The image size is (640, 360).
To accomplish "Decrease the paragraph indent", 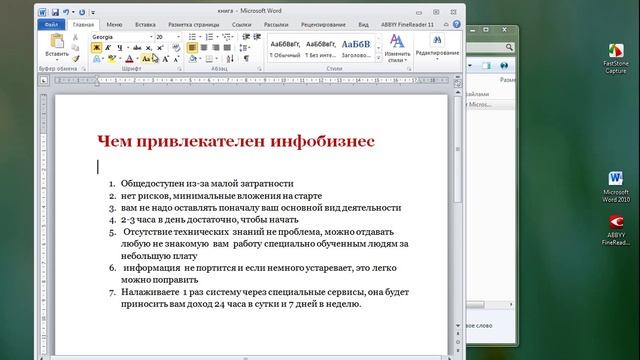I will coord(246,37).
